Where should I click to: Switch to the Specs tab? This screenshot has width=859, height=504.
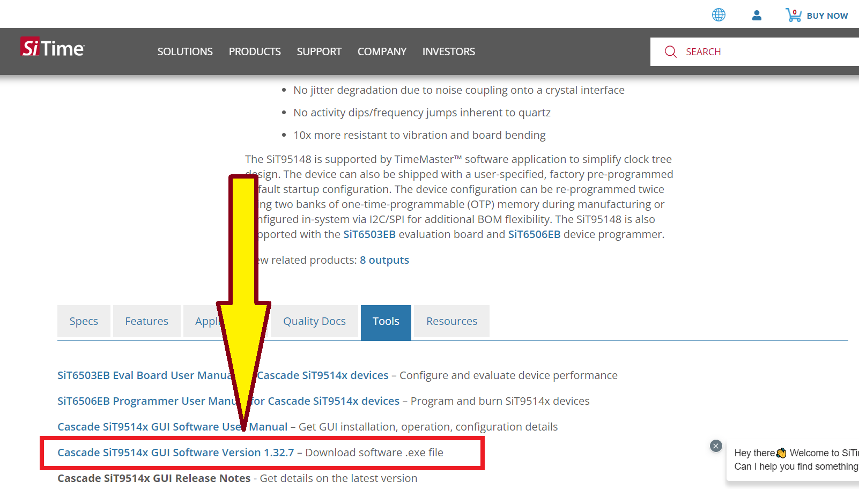(84, 321)
